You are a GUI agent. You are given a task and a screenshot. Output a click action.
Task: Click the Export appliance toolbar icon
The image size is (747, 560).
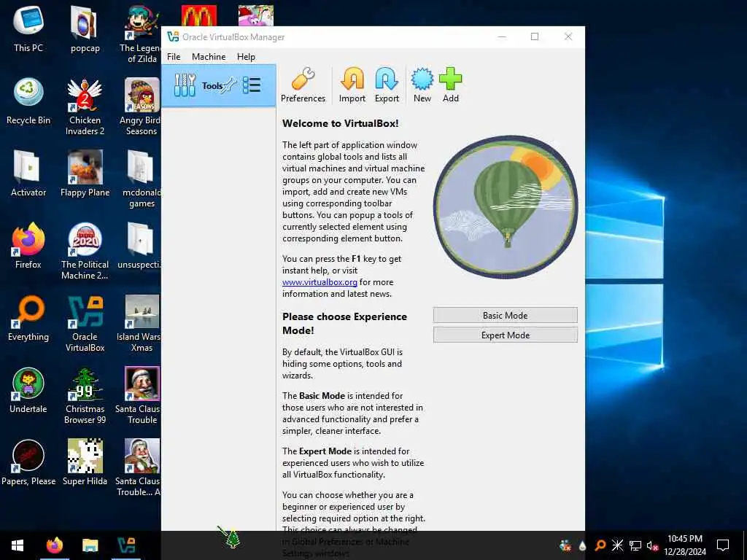point(387,85)
